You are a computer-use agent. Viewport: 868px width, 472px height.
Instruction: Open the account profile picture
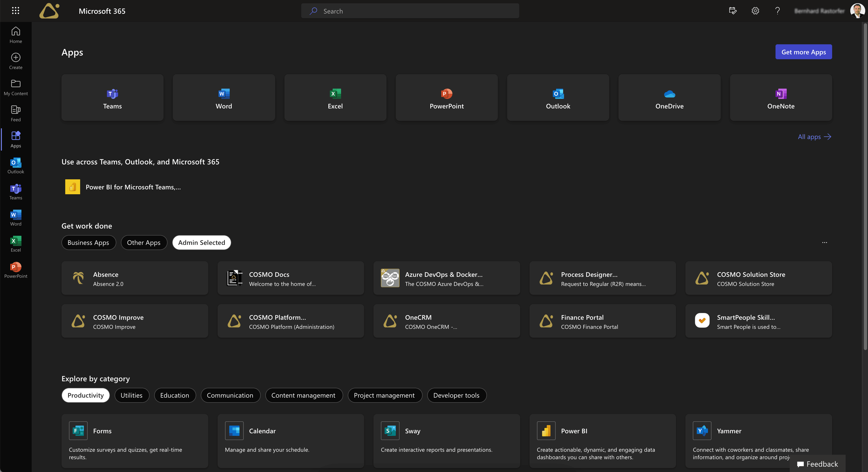pyautogui.click(x=857, y=11)
